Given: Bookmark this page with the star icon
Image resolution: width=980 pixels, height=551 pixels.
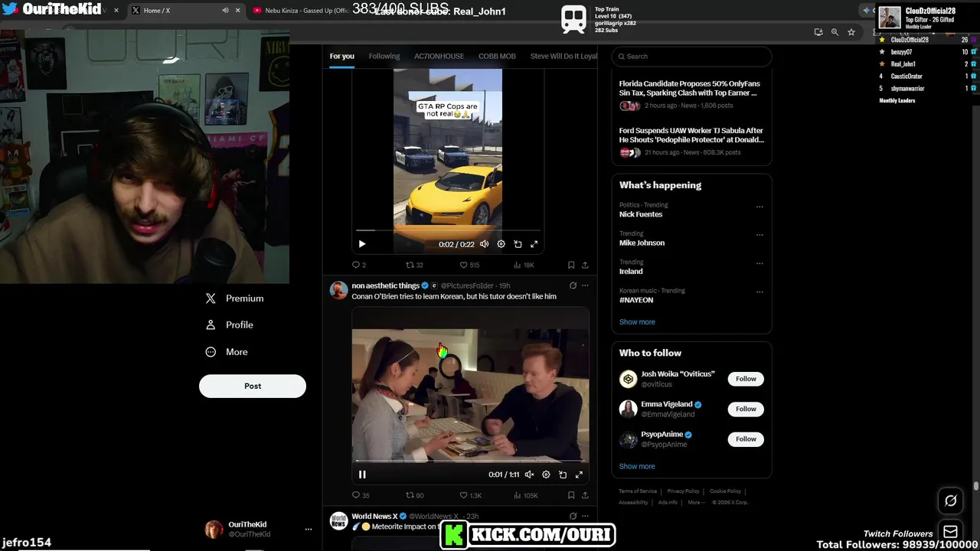Looking at the screenshot, I should tap(851, 32).
